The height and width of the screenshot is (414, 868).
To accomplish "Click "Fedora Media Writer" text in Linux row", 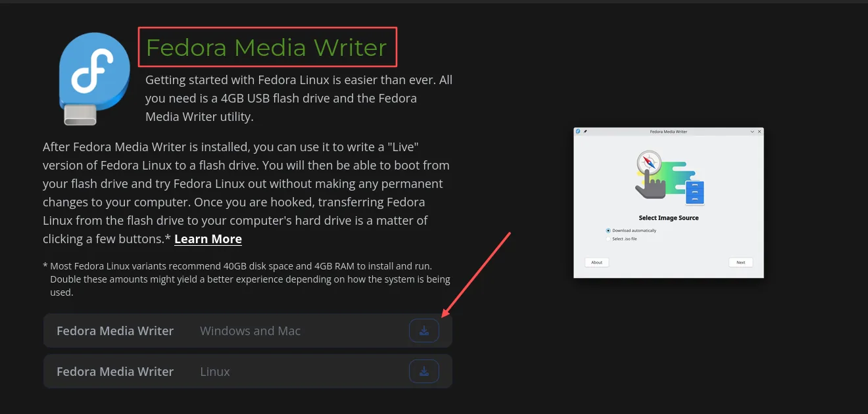I will [x=115, y=372].
